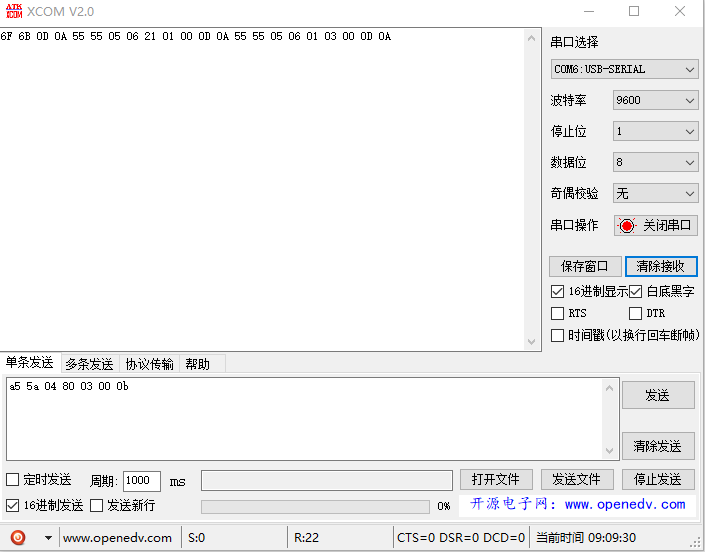This screenshot has width=705, height=552.
Task: Switch to the 多条发送 tab
Action: (89, 364)
